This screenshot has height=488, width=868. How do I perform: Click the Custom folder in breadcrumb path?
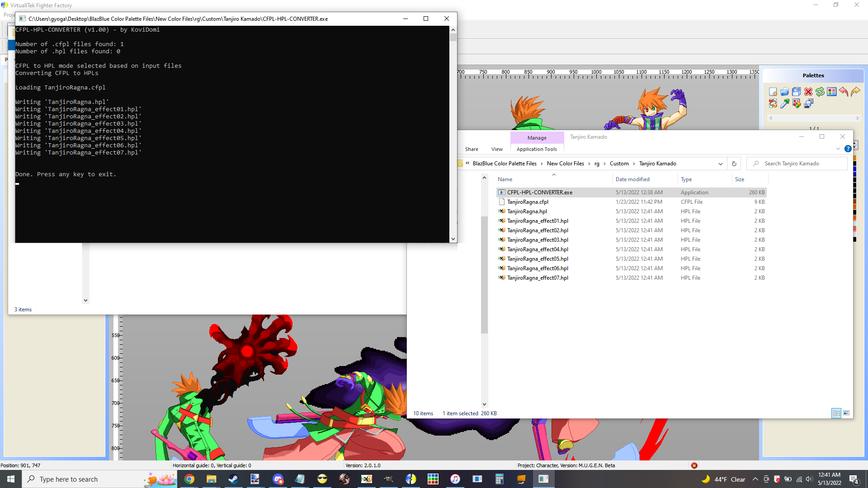tap(619, 164)
